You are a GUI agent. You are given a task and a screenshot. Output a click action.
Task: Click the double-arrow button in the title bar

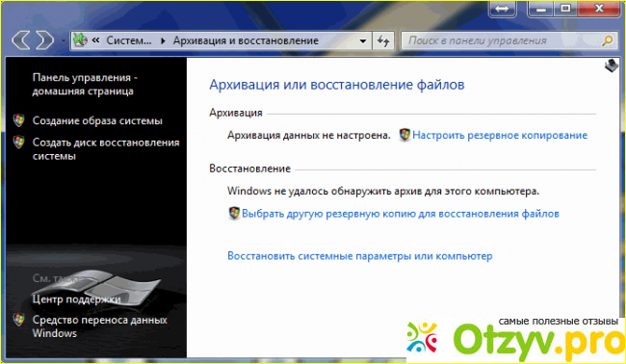502,9
